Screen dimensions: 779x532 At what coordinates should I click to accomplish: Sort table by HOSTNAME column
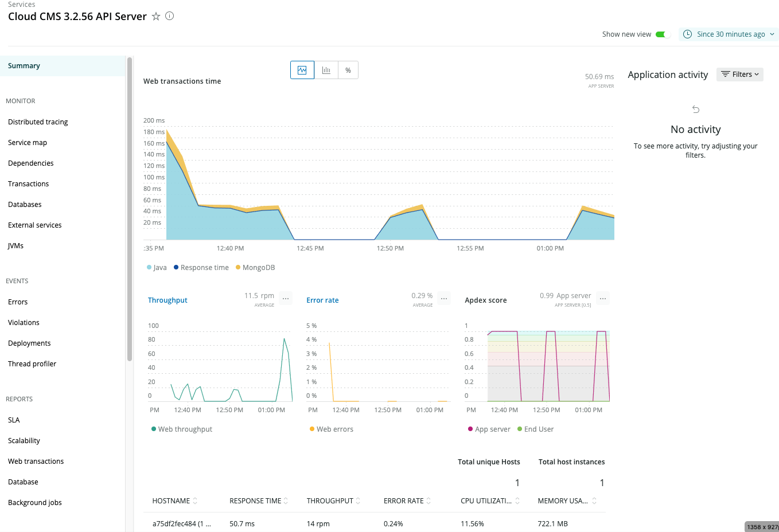click(x=175, y=501)
